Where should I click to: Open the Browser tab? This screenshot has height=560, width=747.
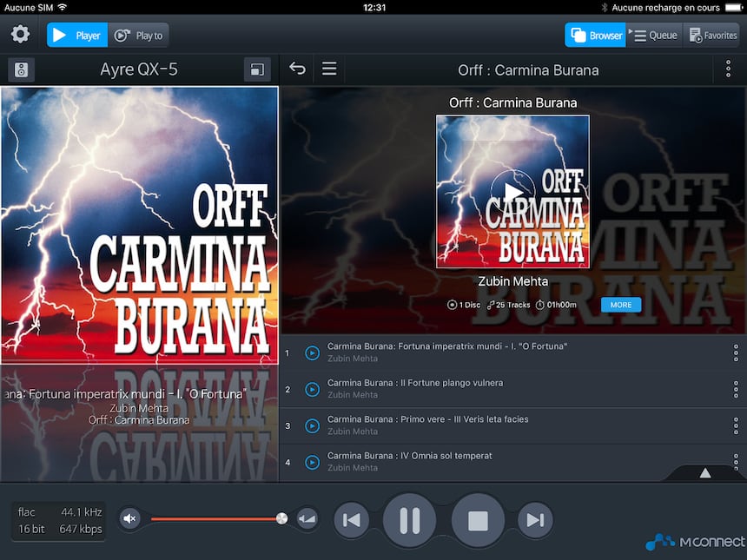[x=595, y=36]
